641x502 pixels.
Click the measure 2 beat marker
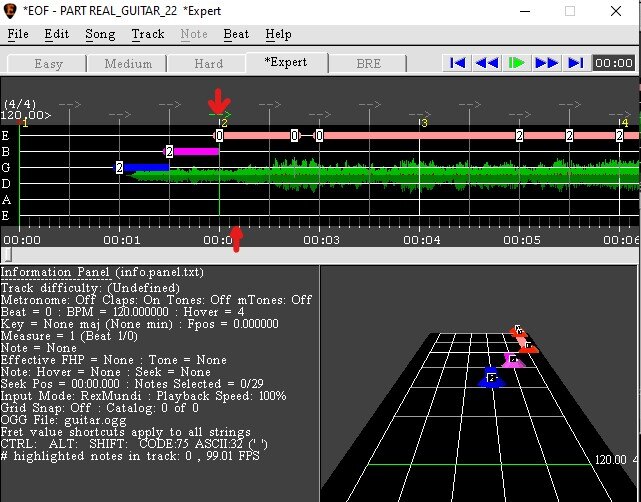click(x=224, y=123)
